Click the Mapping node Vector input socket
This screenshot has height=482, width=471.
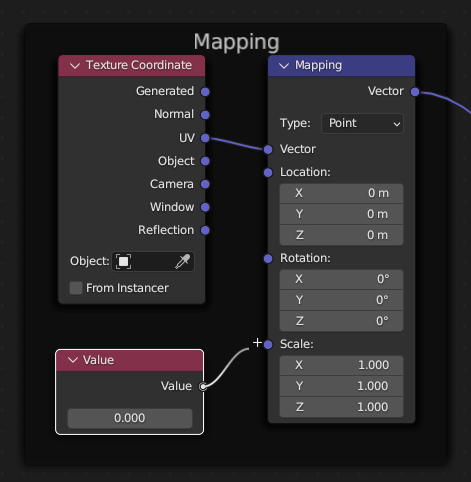click(268, 149)
